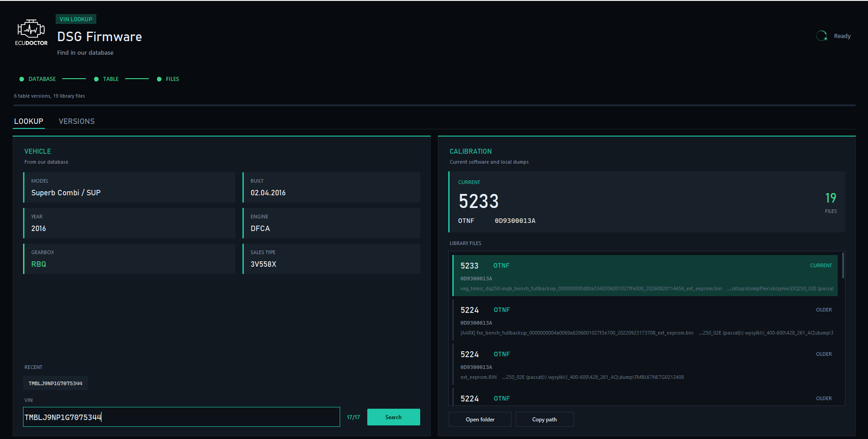Click the TABLE step indicator
This screenshot has height=439, width=868.
click(x=106, y=79)
